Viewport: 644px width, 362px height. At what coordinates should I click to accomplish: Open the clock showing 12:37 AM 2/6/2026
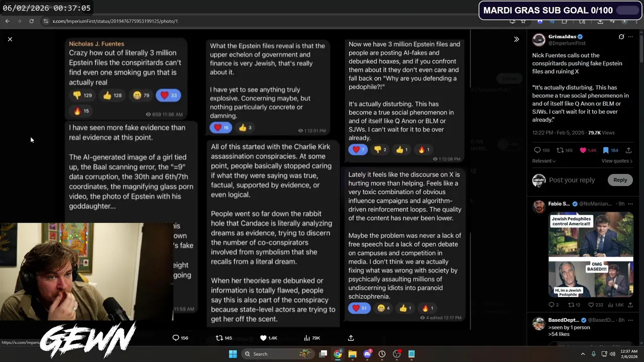pos(629,354)
